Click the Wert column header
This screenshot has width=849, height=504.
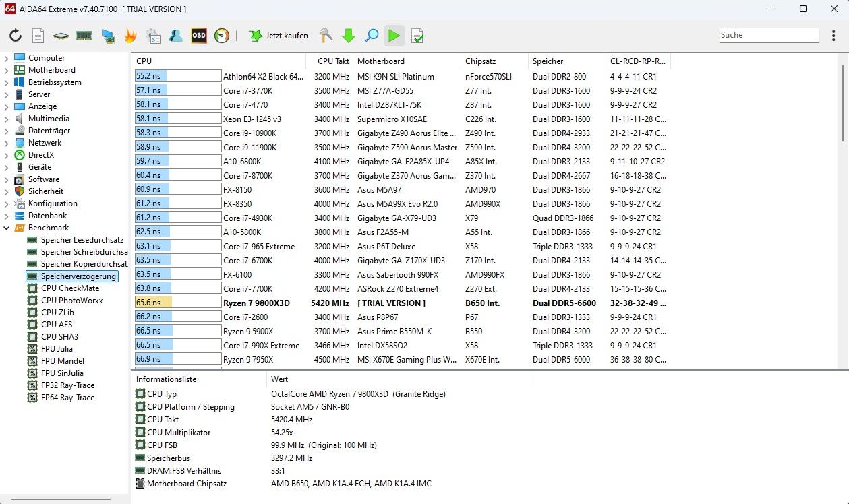pos(397,379)
